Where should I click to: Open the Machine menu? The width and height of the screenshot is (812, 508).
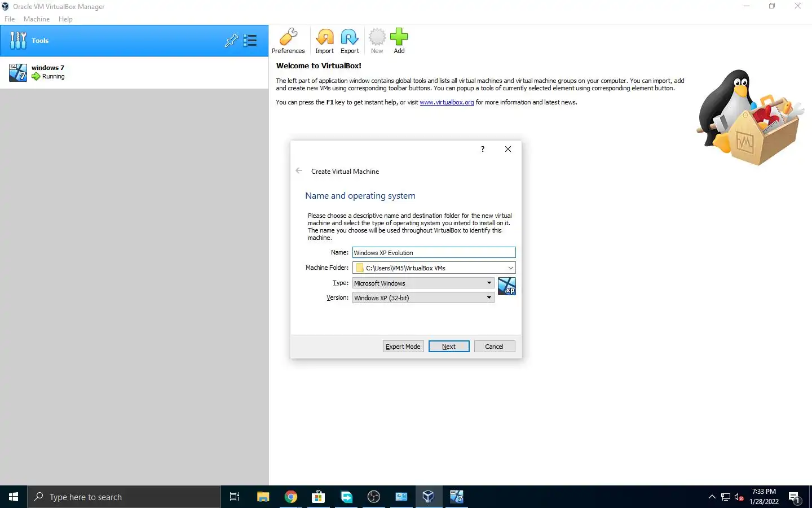click(37, 19)
